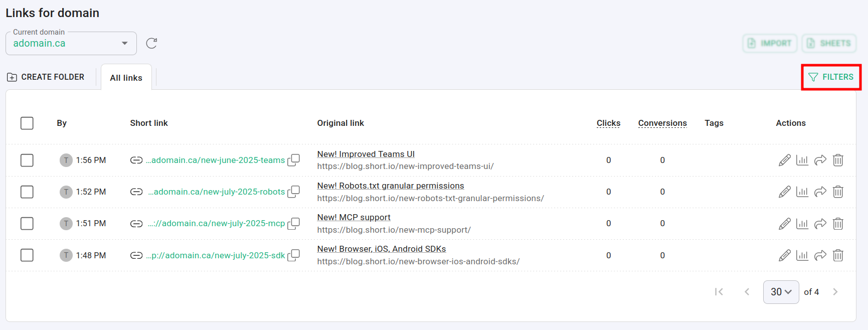Refresh the domain links list
This screenshot has width=868, height=330.
click(151, 44)
